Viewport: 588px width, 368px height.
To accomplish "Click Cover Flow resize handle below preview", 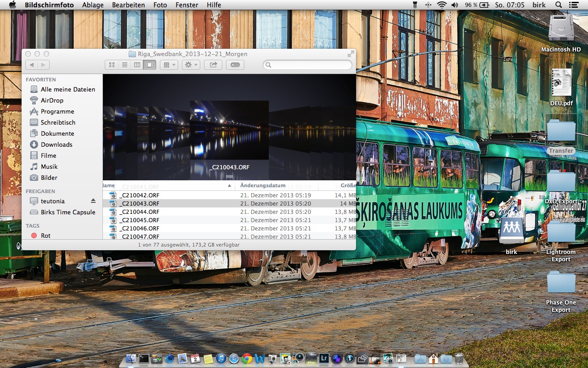I will pos(230,177).
